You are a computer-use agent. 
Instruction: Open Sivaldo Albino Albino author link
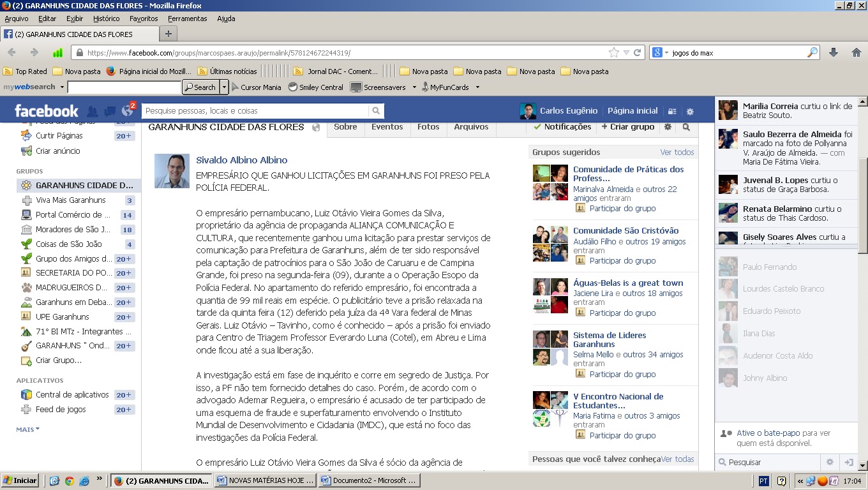[x=242, y=160]
